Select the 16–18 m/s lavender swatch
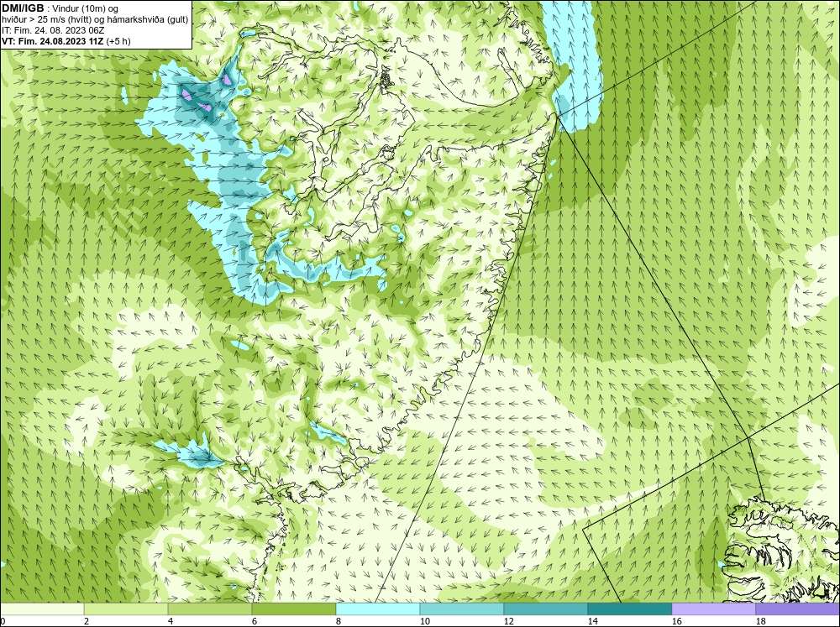The width and height of the screenshot is (840, 627). pyautogui.click(x=713, y=609)
